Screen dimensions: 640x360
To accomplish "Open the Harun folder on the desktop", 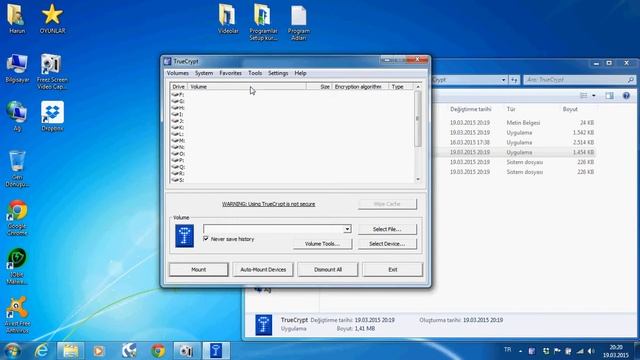I will pos(16,18).
